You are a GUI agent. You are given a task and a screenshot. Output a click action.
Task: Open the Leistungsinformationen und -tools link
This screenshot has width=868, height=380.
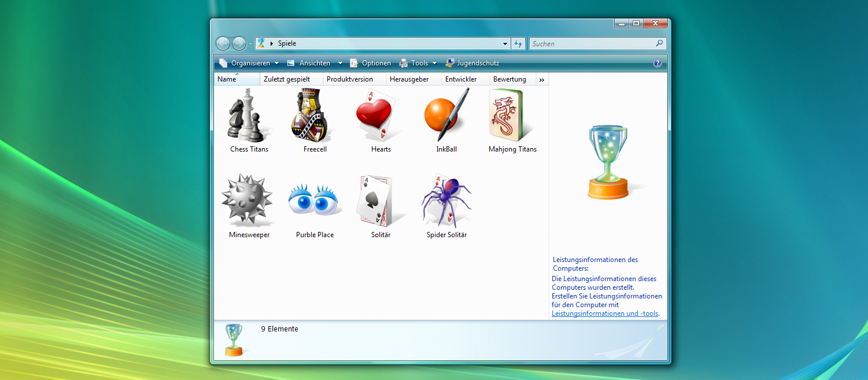point(605,313)
